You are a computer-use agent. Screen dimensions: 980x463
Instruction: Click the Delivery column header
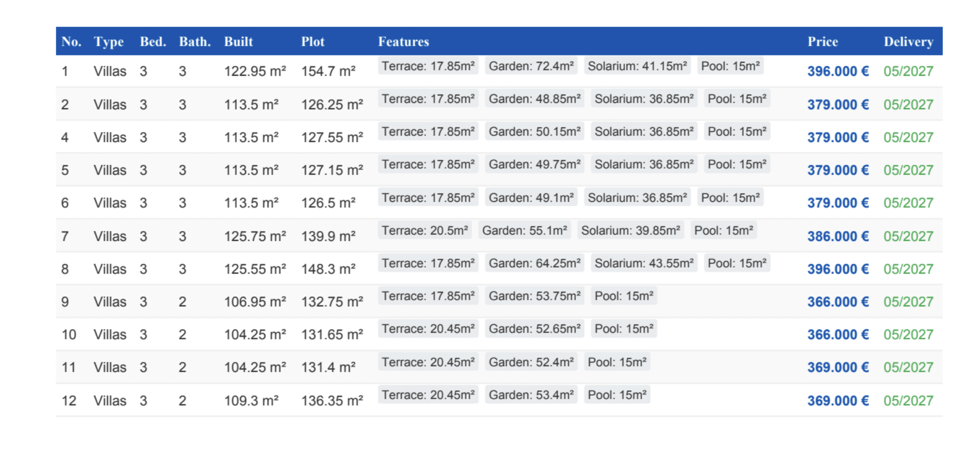coord(908,42)
